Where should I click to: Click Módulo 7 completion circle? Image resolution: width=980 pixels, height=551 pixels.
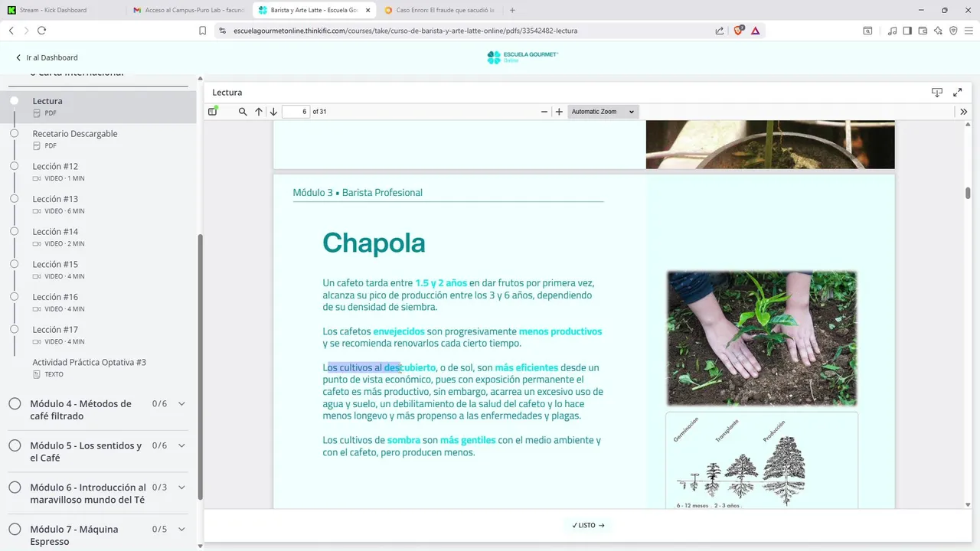[15, 529]
